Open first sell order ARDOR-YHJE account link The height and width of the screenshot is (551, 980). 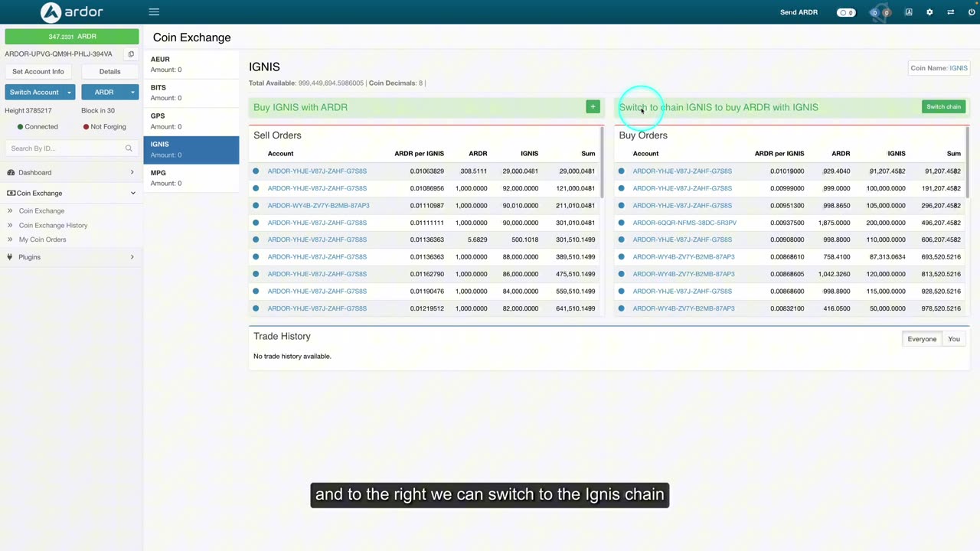point(317,171)
